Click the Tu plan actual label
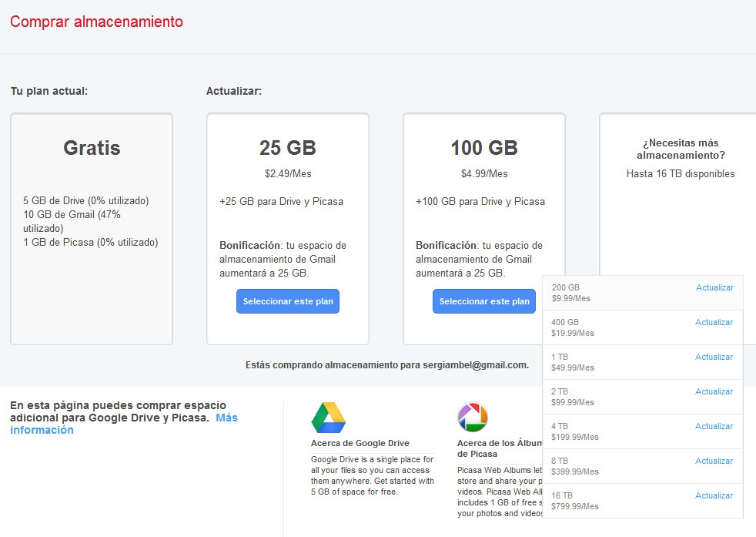Image resolution: width=756 pixels, height=537 pixels. 49,91
